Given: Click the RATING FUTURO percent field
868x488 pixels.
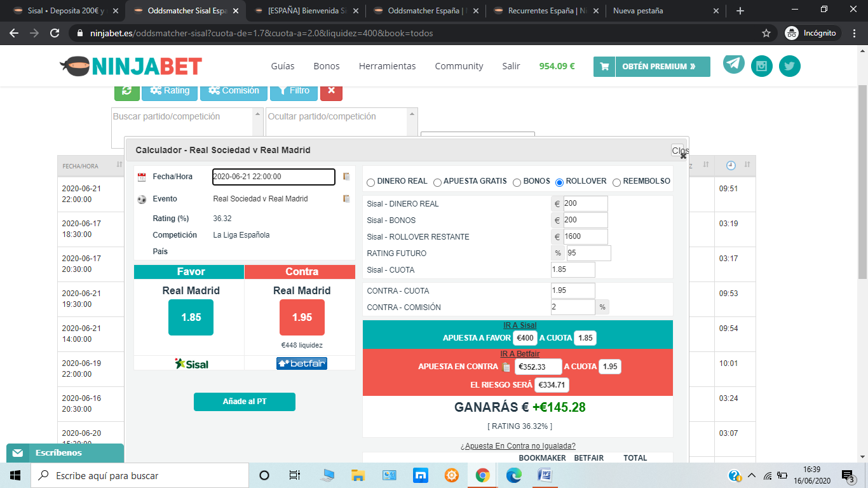Looking at the screenshot, I should coord(588,254).
